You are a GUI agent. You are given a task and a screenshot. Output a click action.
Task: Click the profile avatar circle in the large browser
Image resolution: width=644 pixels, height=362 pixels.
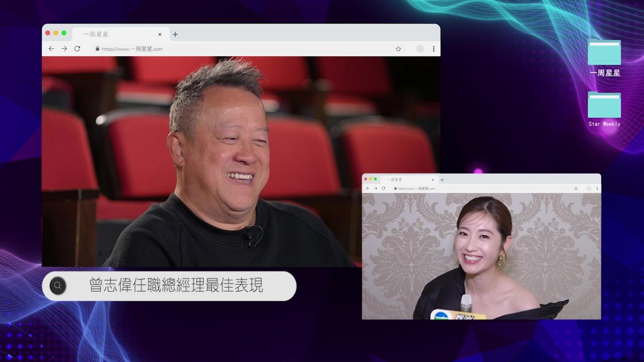[420, 49]
